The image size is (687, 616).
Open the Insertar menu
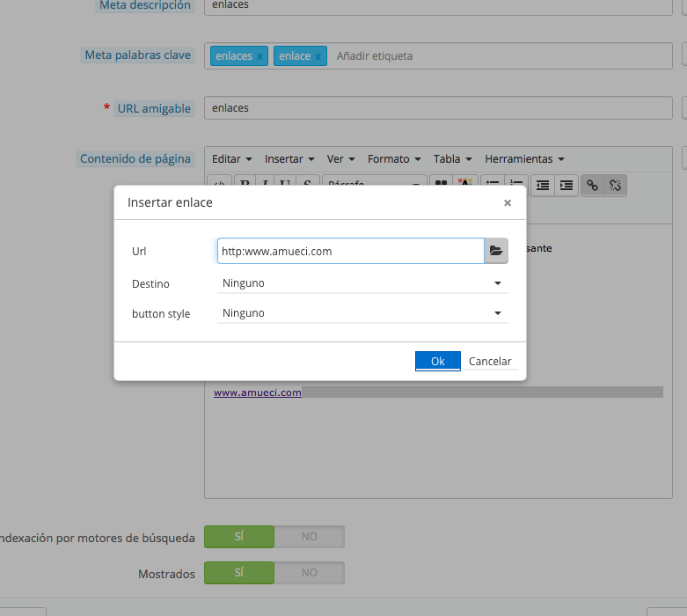tap(289, 159)
